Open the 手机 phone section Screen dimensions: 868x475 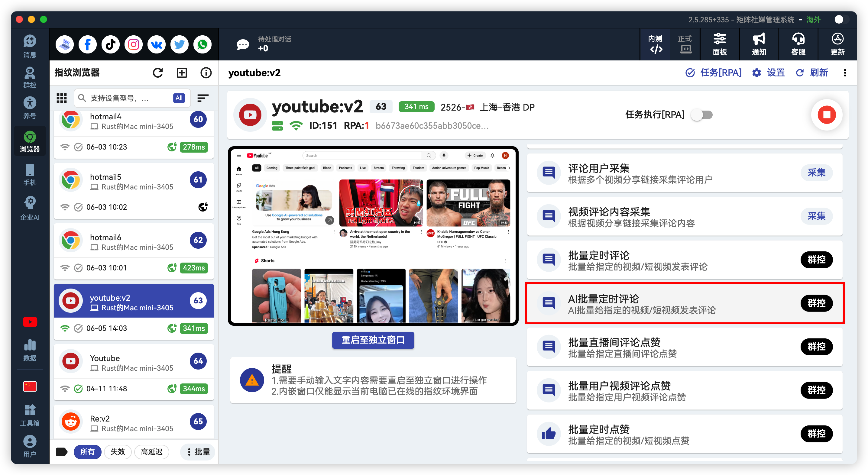click(x=30, y=175)
